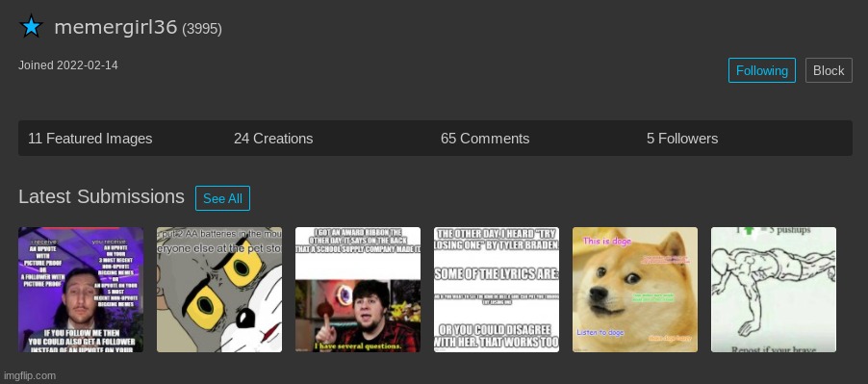Click the See All submissions button

(222, 198)
